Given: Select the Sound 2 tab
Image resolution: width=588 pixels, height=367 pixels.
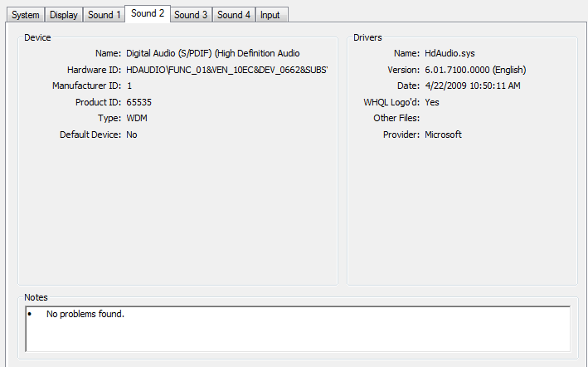Looking at the screenshot, I should pyautogui.click(x=148, y=13).
